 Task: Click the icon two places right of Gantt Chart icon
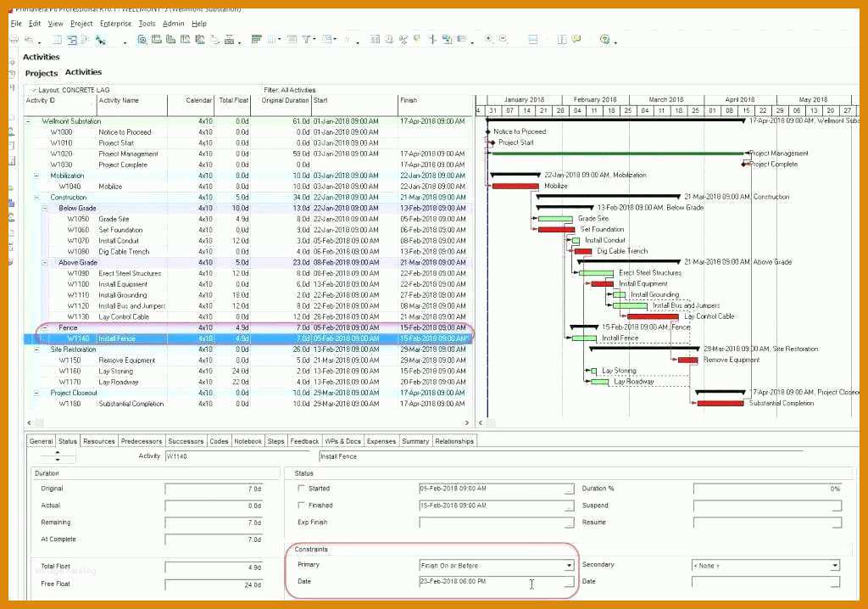coord(185,39)
